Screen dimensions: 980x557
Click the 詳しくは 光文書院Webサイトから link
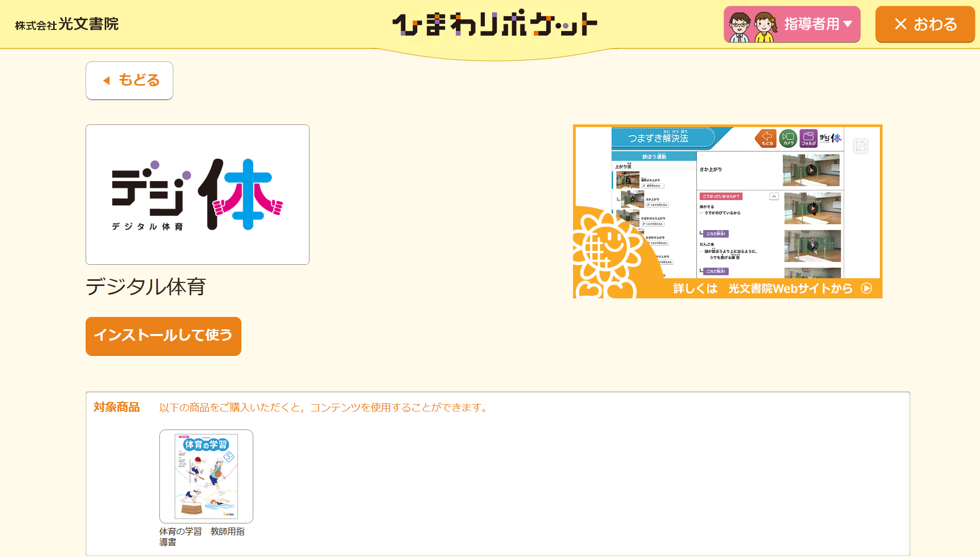763,289
